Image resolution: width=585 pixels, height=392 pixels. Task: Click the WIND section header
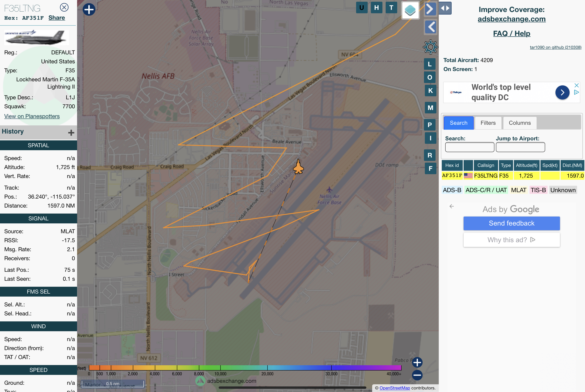pos(39,326)
